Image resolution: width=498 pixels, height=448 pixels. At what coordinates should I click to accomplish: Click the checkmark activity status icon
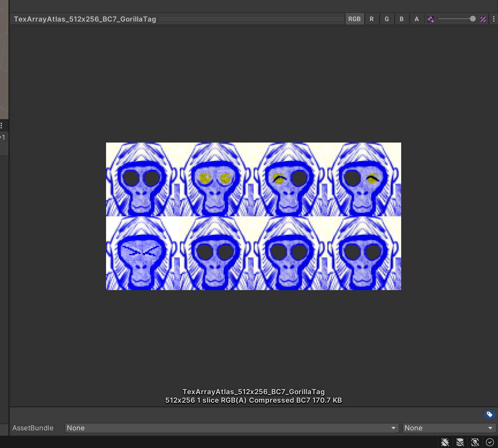(x=490, y=442)
